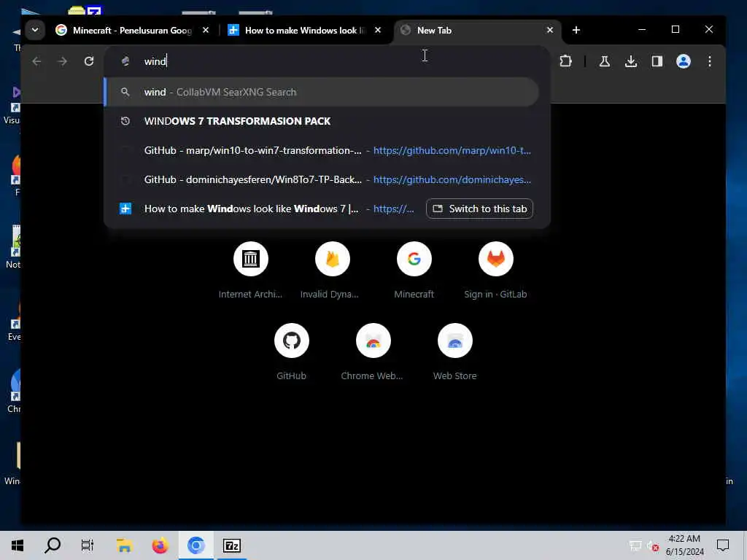Image resolution: width=747 pixels, height=560 pixels.
Task: Open Chrome three-dot menu
Action: [x=710, y=61]
